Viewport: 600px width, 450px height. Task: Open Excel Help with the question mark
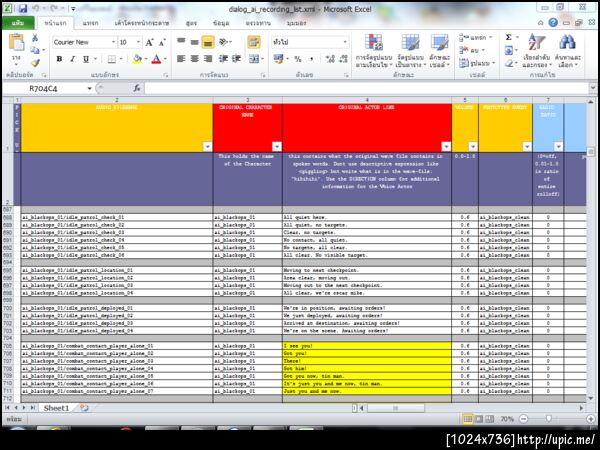pyautogui.click(x=553, y=23)
